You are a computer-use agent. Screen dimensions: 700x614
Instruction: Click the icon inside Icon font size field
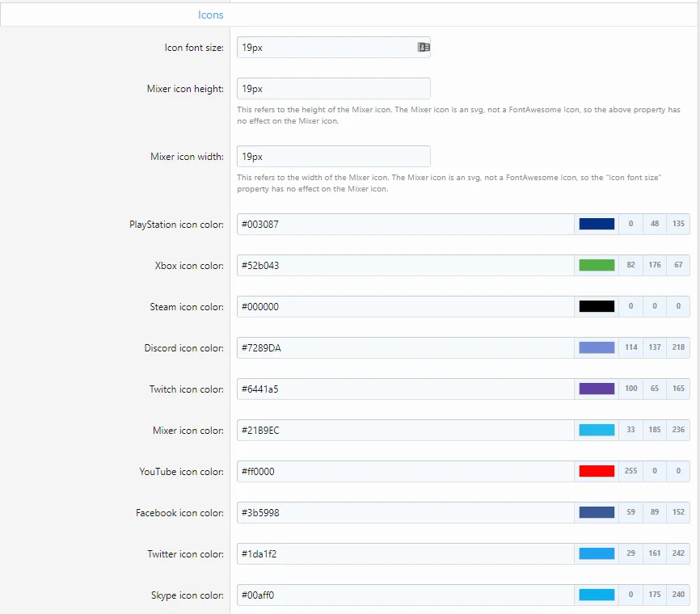[x=424, y=48]
